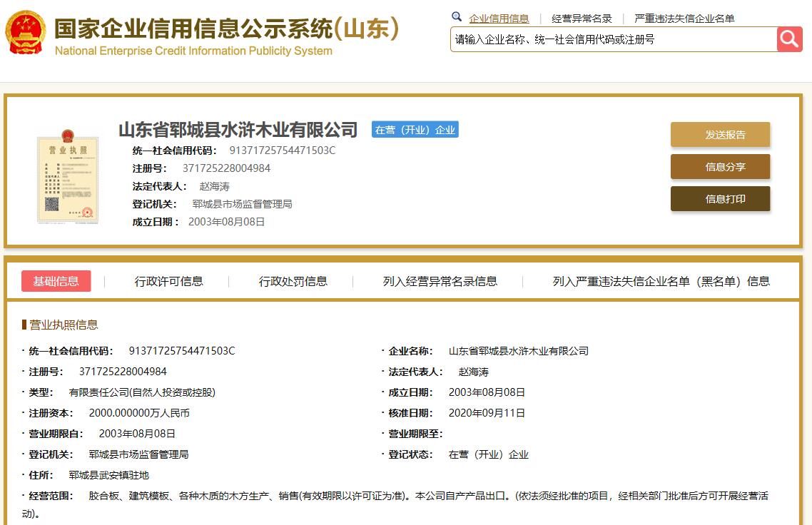812x525 pixels.
Task: Open the 行政许可信息 tab
Action: 169,281
